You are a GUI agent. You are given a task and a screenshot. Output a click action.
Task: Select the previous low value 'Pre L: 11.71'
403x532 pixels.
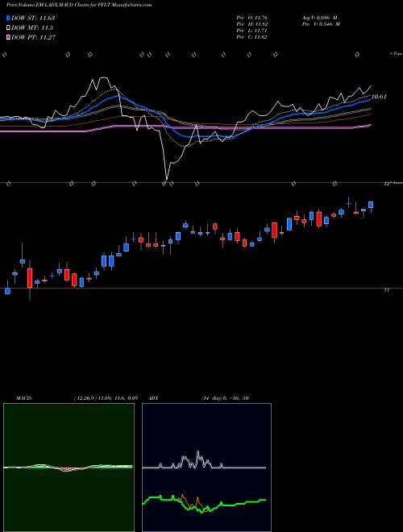(251, 31)
